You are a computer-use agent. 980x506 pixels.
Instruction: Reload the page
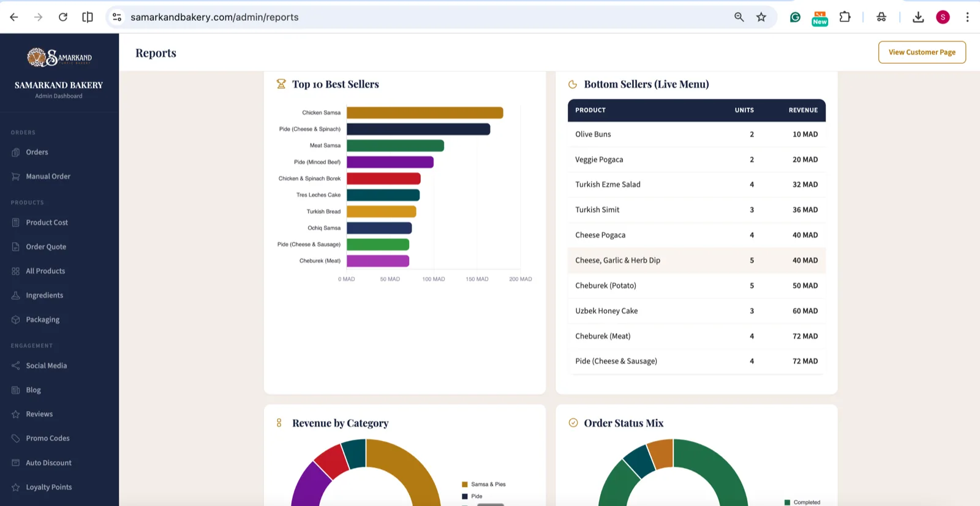62,17
